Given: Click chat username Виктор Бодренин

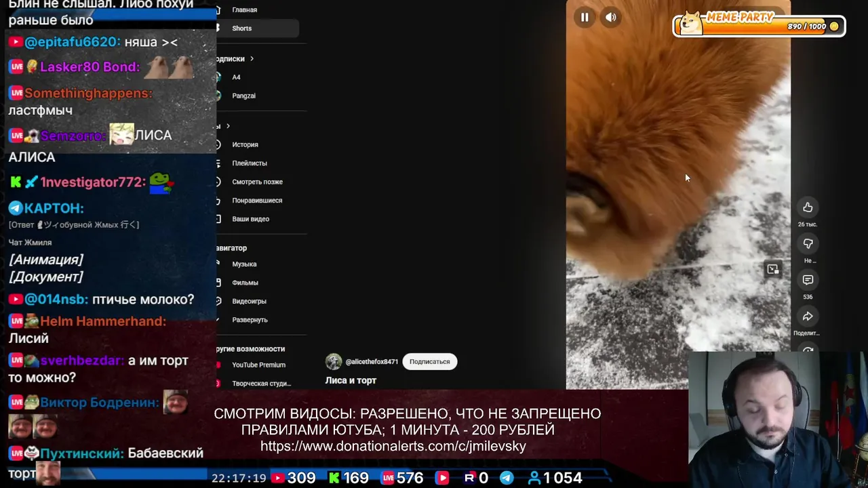Looking at the screenshot, I should click(x=100, y=403).
